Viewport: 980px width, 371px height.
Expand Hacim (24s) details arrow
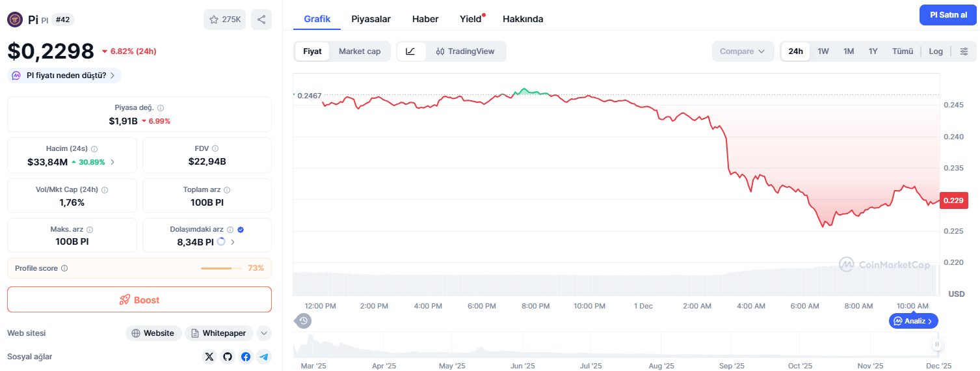(x=113, y=162)
